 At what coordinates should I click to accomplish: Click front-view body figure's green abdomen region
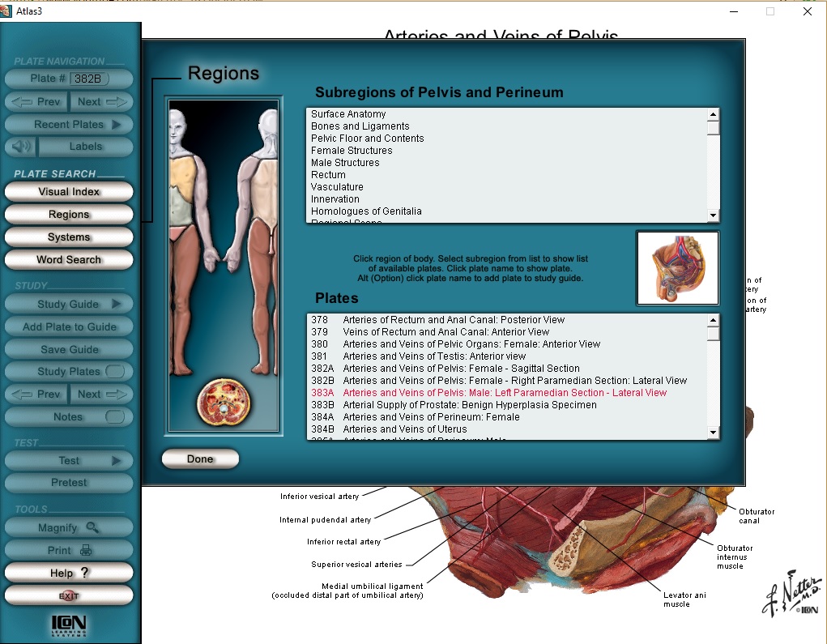(182, 207)
